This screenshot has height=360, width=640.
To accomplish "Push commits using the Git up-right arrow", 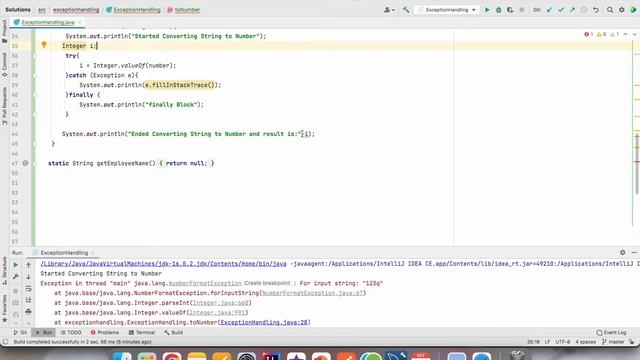I will pyautogui.click(x=572, y=10).
